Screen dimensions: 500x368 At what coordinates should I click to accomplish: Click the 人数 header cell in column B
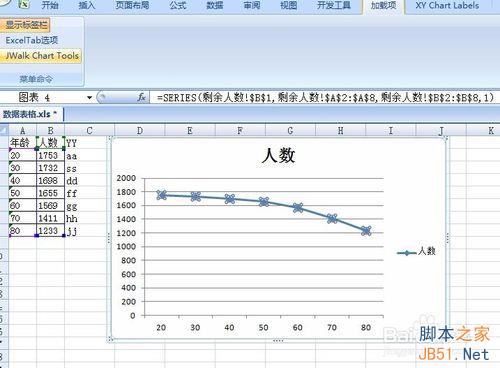tap(50, 143)
